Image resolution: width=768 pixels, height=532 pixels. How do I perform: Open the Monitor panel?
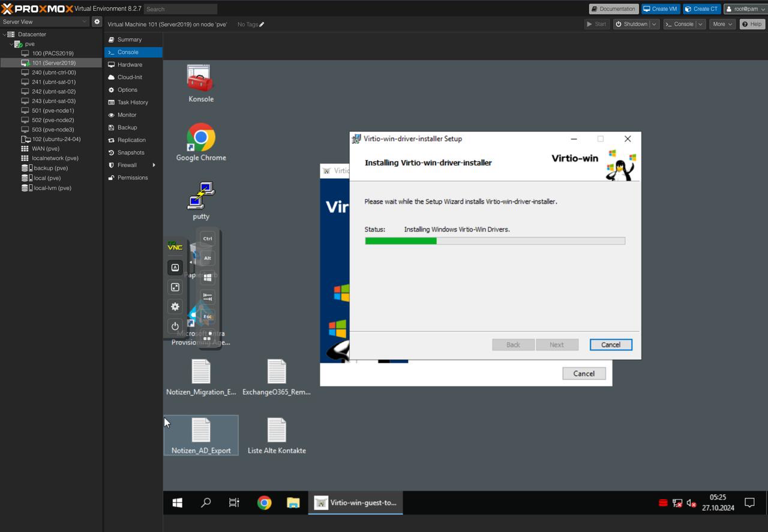tap(133, 115)
